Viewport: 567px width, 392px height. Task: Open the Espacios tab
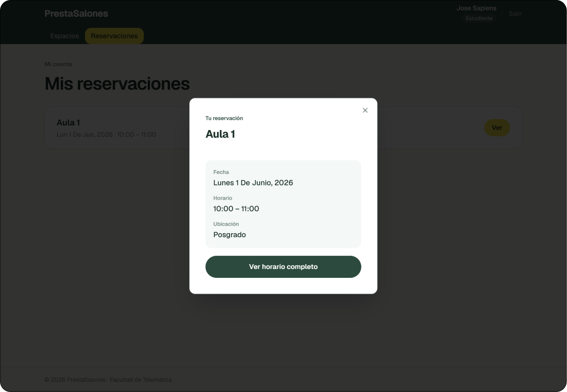pyautogui.click(x=65, y=36)
